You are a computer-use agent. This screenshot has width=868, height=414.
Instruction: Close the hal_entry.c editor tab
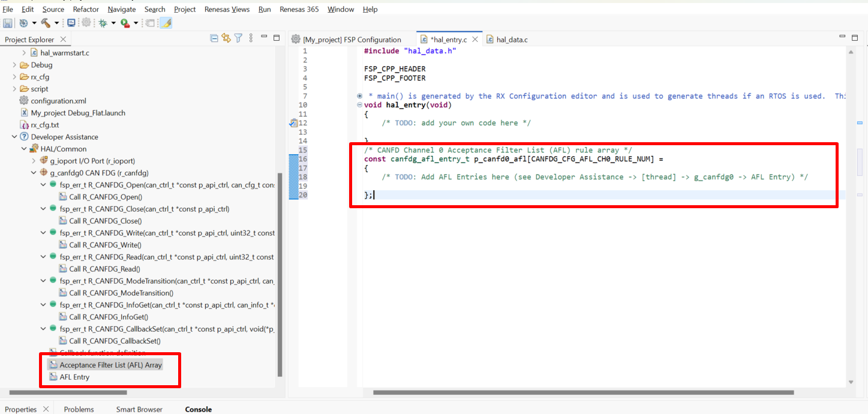(x=474, y=40)
